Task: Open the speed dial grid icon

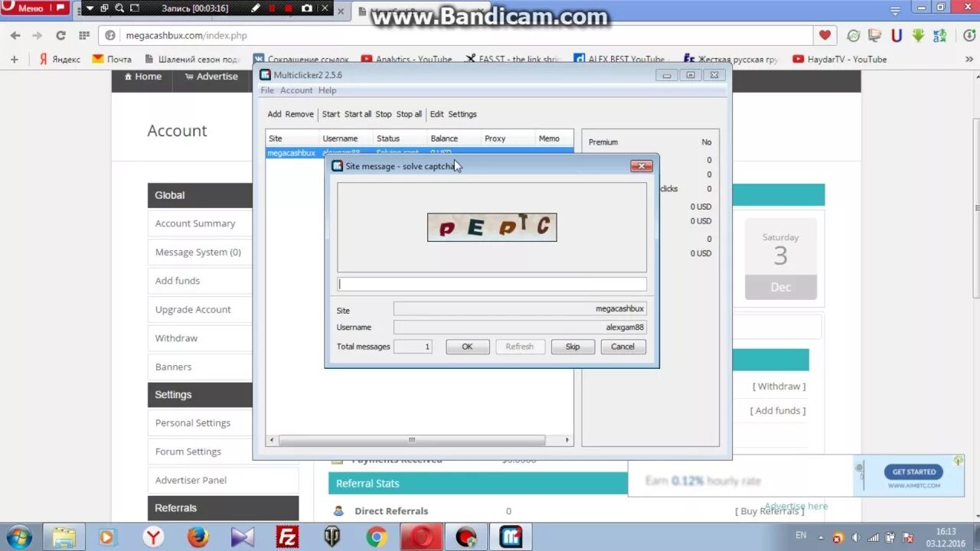Action: tap(83, 35)
